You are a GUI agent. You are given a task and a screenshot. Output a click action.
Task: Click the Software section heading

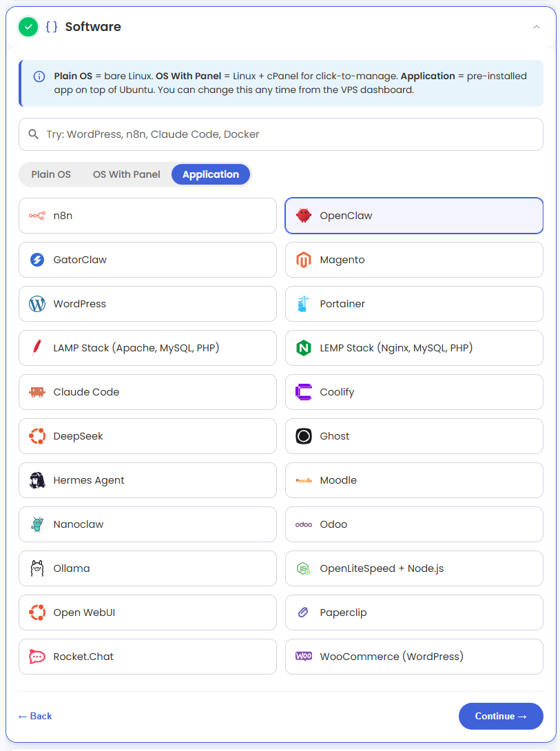93,27
